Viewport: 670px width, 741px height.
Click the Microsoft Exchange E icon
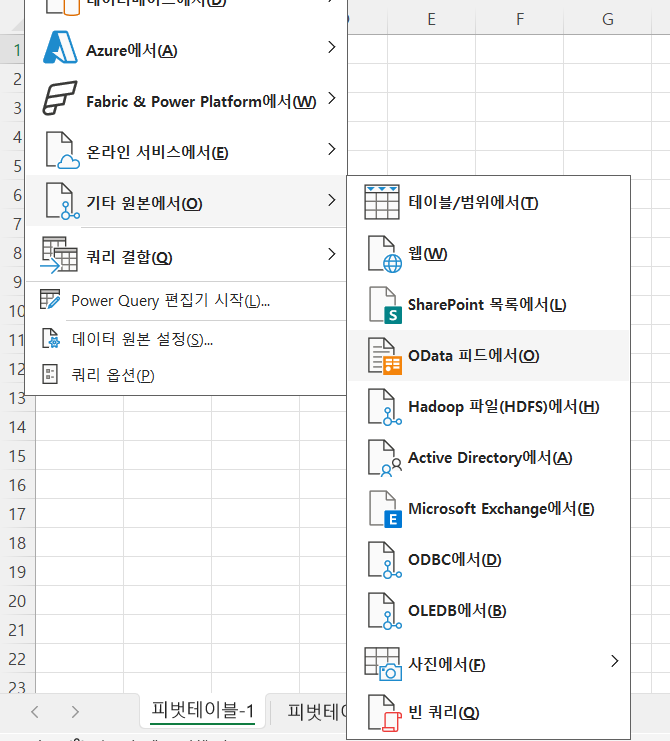pos(385,509)
